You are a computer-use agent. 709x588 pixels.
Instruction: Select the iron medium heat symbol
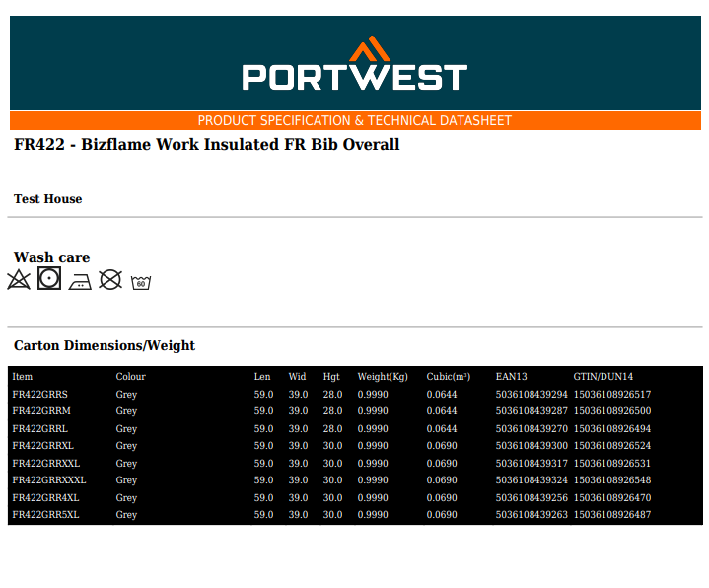(x=81, y=282)
